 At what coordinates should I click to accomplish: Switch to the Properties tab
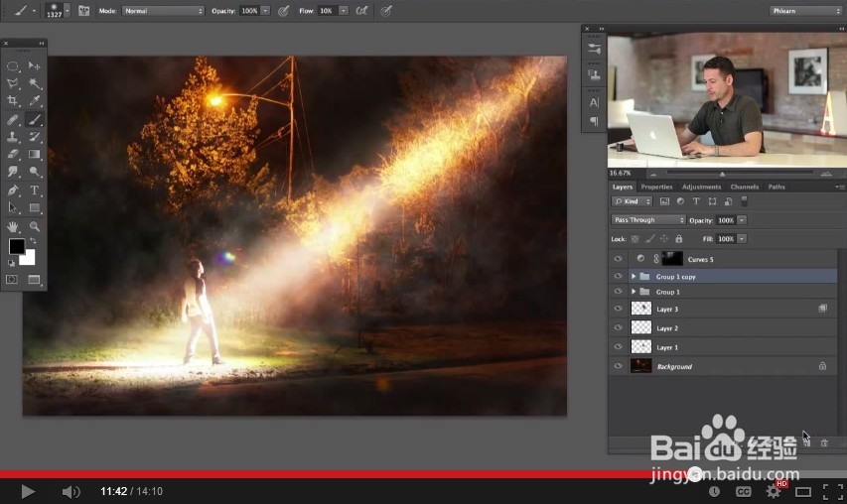[656, 187]
